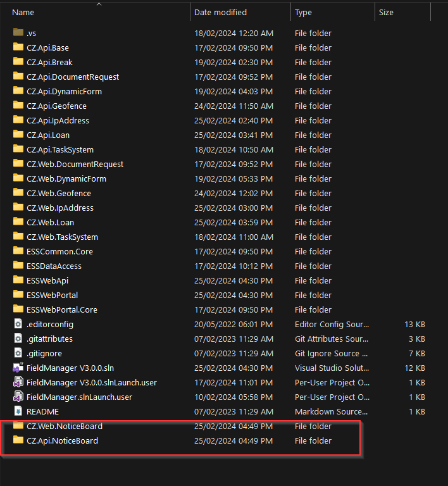Click the sort arrow above the Name column

[99, 4]
